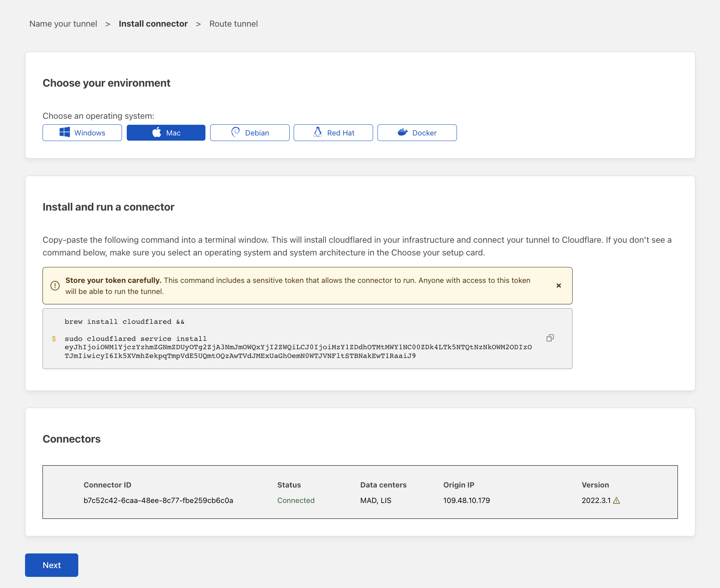Image resolution: width=720 pixels, height=588 pixels.
Task: Select the connector ID b7c52c42 row
Action: (x=159, y=501)
